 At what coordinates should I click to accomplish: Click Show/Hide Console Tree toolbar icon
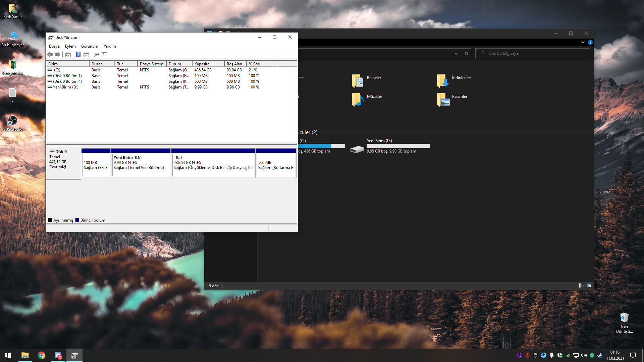[x=68, y=55]
